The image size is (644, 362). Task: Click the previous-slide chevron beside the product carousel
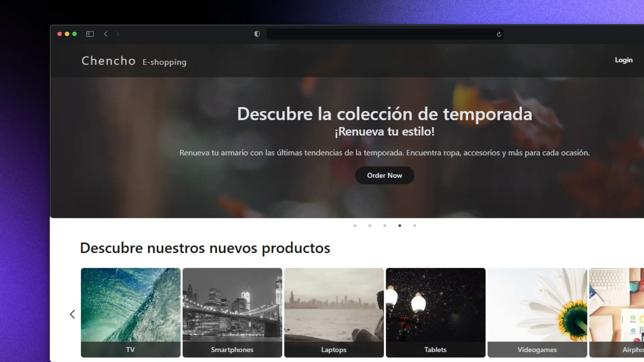click(x=72, y=314)
